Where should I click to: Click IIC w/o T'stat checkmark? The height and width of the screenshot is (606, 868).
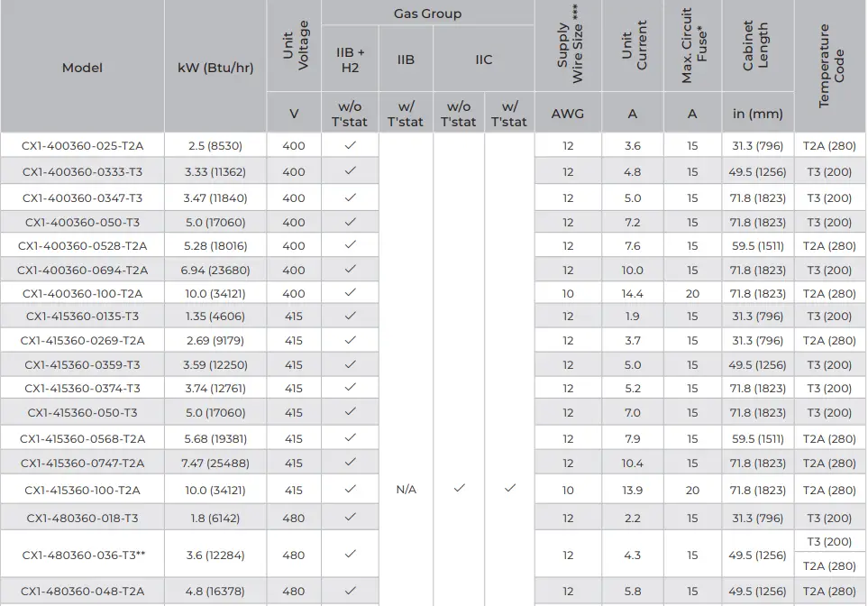coord(459,489)
